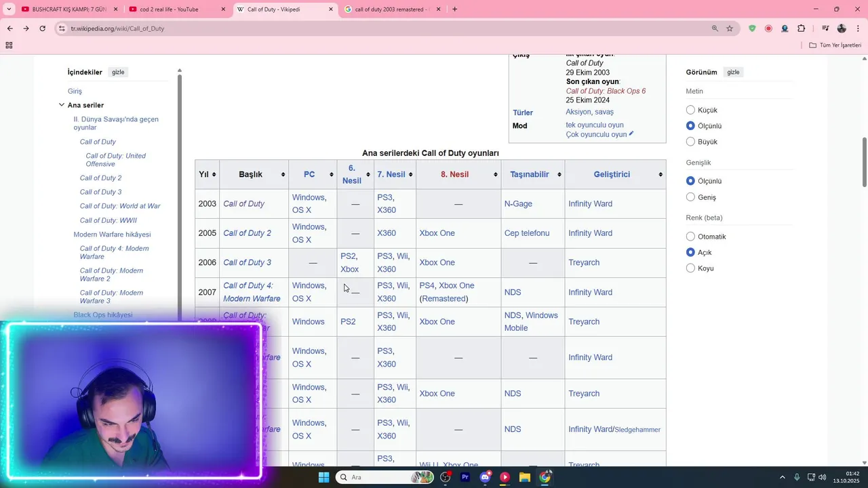Switch to cod 2 real life YouTube tab
This screenshot has height=488, width=868.
[178, 9]
